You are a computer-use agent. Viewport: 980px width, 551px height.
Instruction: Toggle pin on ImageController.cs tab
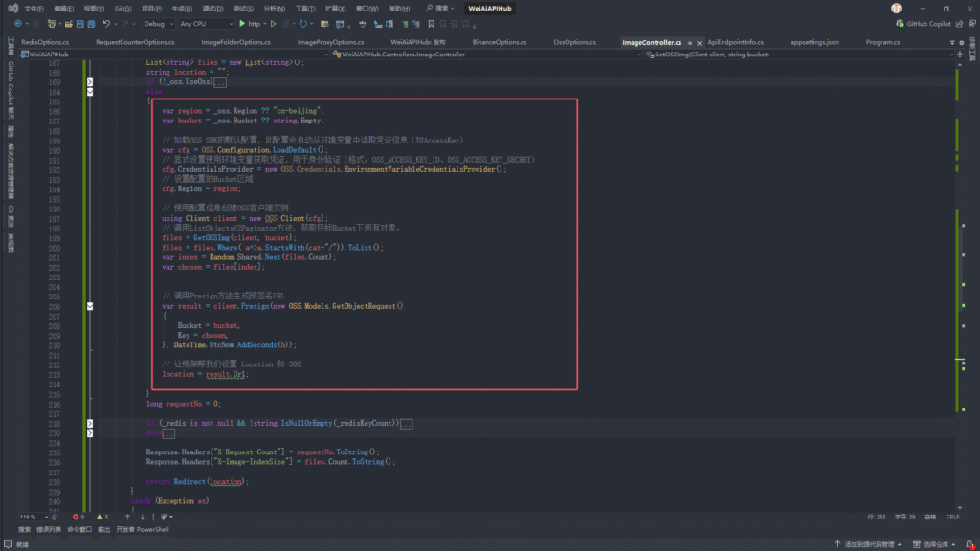(x=691, y=42)
